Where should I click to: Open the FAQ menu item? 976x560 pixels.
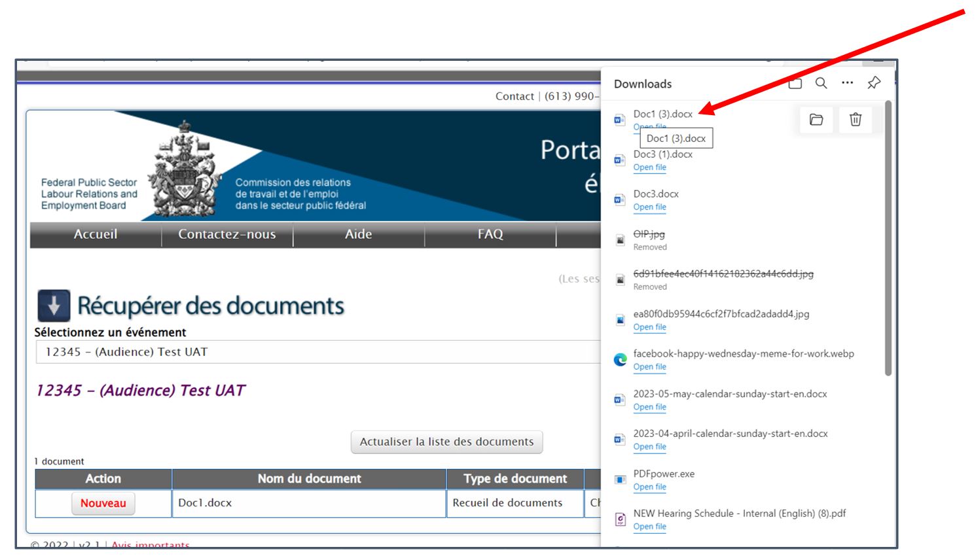click(x=490, y=234)
